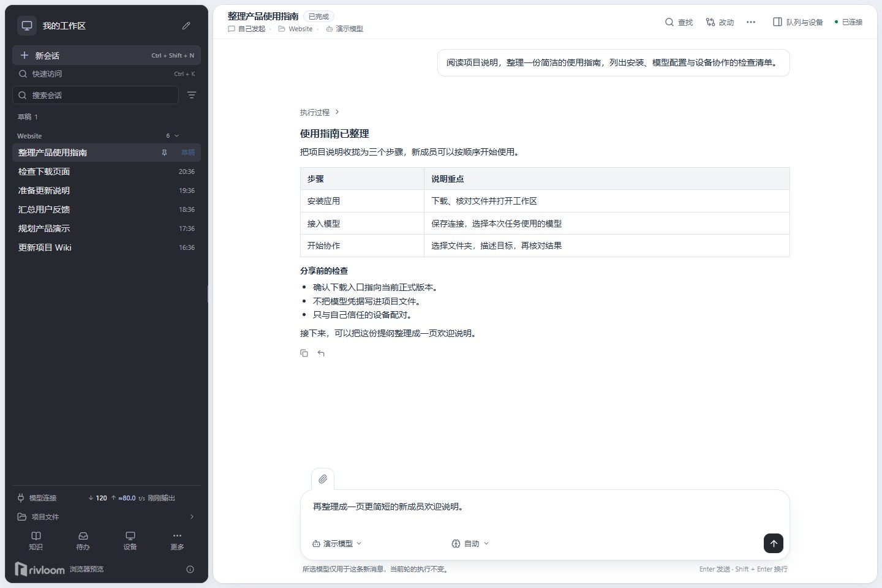Screen dimensions: 882x588
Task: Click the 自己发起 breadcrumb
Action: [247, 29]
